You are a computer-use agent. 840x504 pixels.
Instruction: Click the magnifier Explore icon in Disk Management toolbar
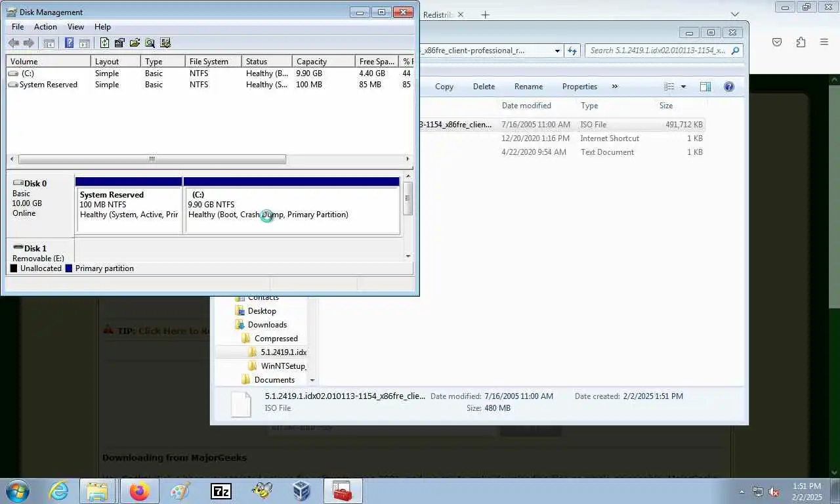pos(150,43)
